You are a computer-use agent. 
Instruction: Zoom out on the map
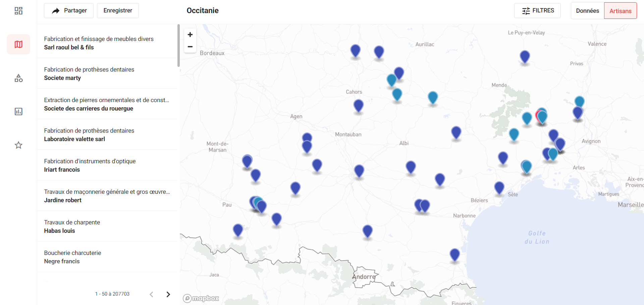(x=190, y=47)
